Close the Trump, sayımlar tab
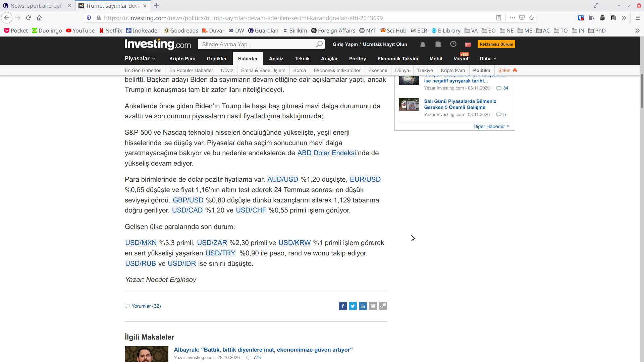Viewport: 644px width, 362px height. [x=145, y=6]
